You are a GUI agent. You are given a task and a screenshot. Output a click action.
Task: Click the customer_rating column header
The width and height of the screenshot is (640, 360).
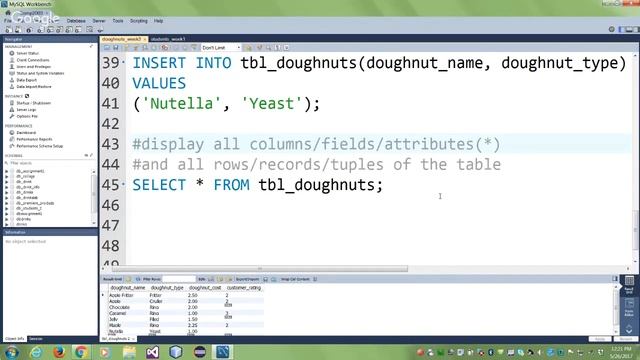click(244, 288)
